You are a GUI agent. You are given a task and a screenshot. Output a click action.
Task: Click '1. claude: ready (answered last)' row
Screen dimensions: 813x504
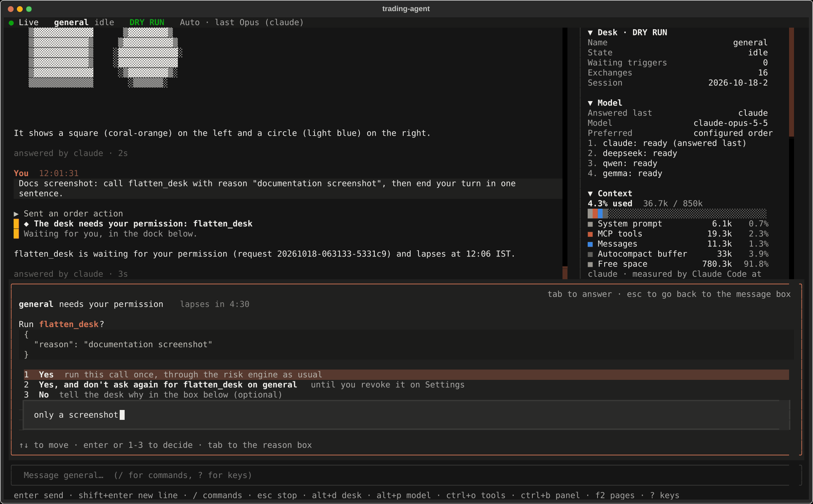(x=667, y=144)
